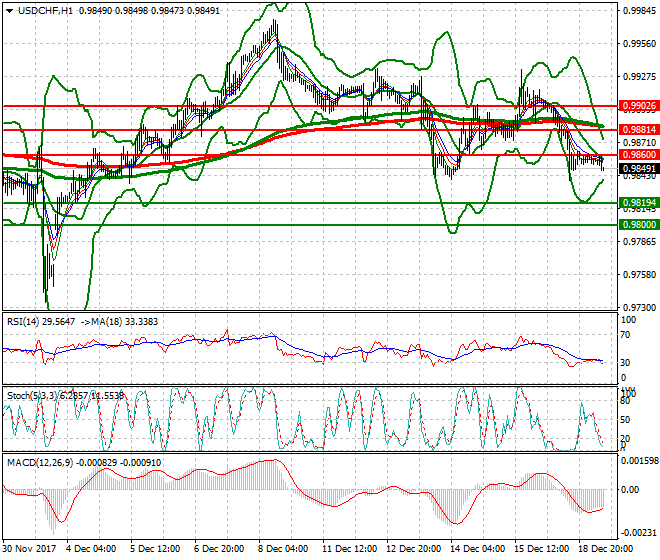Select the MACD(12,26,9) indicator label
The image size is (660, 560).
(x=40, y=463)
